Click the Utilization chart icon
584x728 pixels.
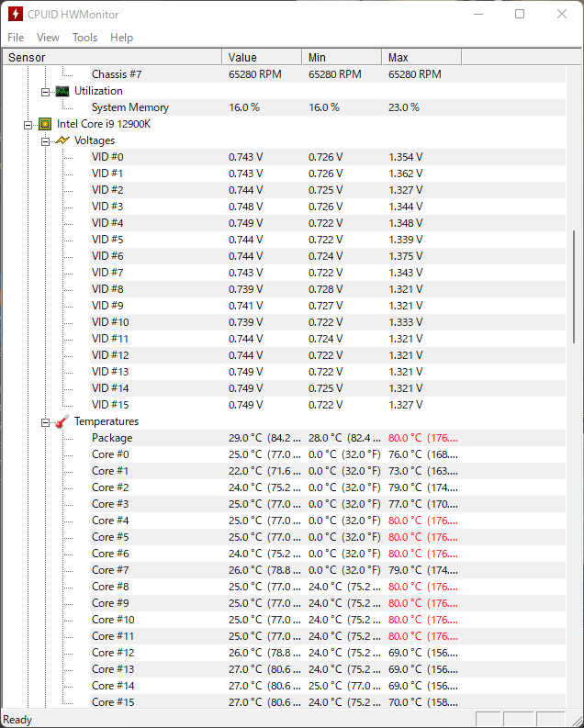62,91
